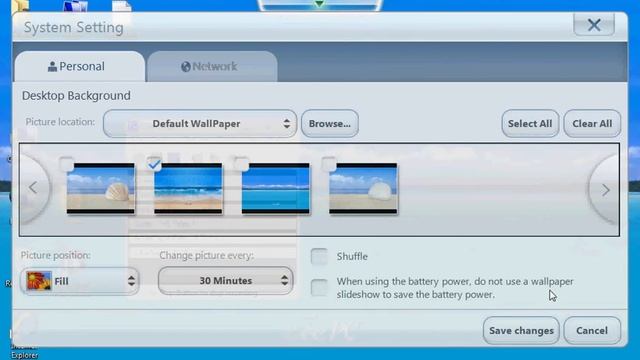Select the fourth faded seashell thumbnail

pos(363,189)
